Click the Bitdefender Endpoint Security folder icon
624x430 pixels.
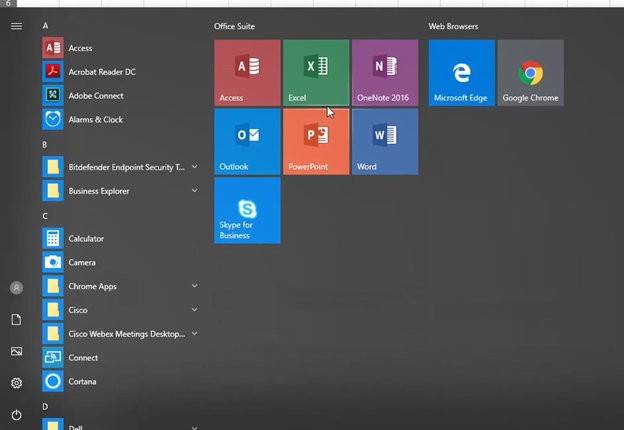(53, 167)
